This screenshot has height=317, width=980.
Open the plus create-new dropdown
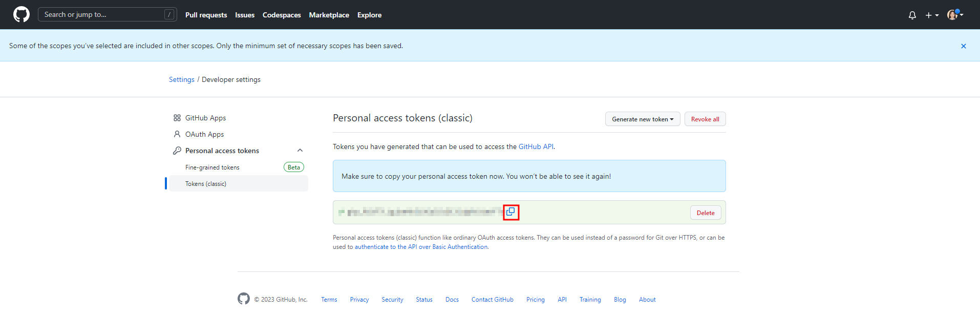pyautogui.click(x=932, y=15)
